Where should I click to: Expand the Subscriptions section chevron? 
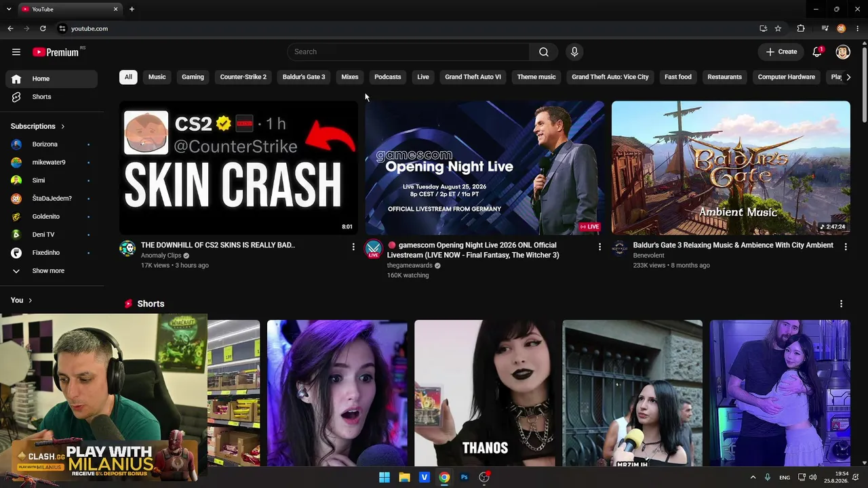63,127
